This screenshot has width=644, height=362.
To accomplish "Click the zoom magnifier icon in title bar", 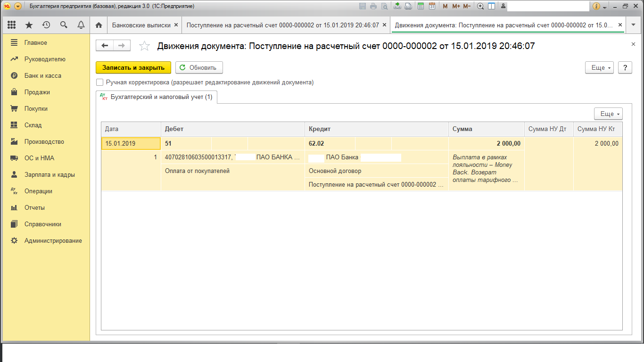I will pos(480,6).
